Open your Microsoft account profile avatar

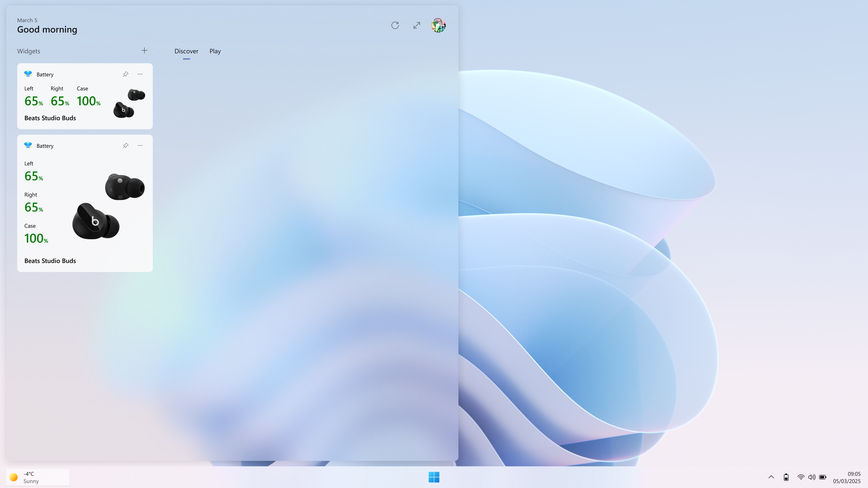(438, 25)
